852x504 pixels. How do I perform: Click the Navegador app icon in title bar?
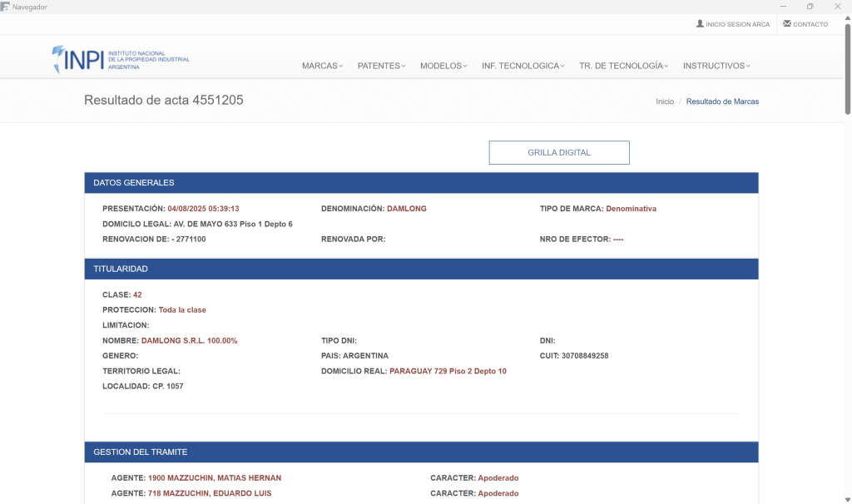pyautogui.click(x=6, y=7)
